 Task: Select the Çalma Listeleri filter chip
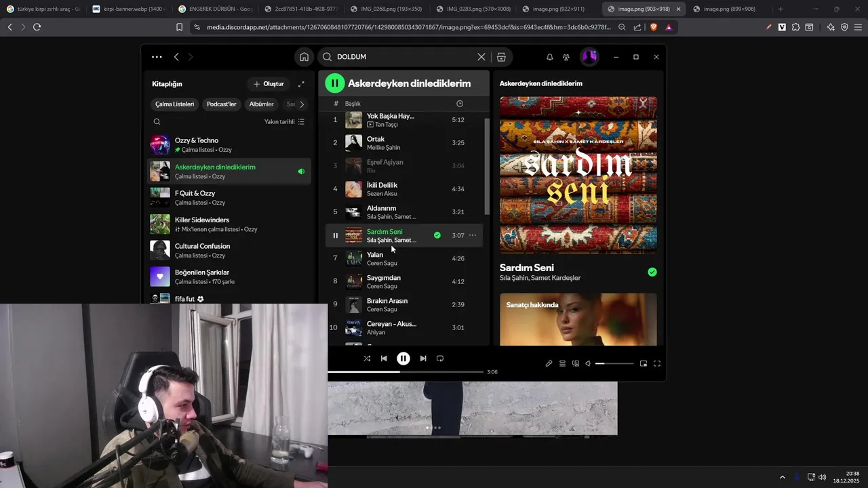174,104
